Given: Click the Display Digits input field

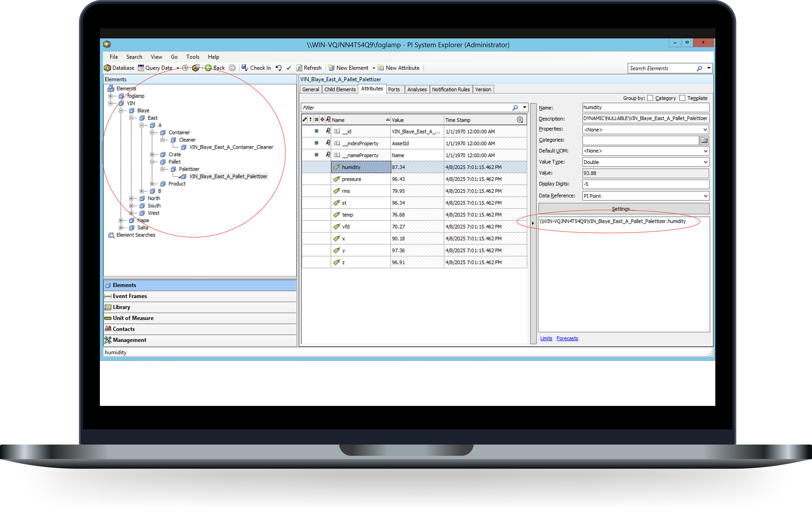Looking at the screenshot, I should pos(646,184).
